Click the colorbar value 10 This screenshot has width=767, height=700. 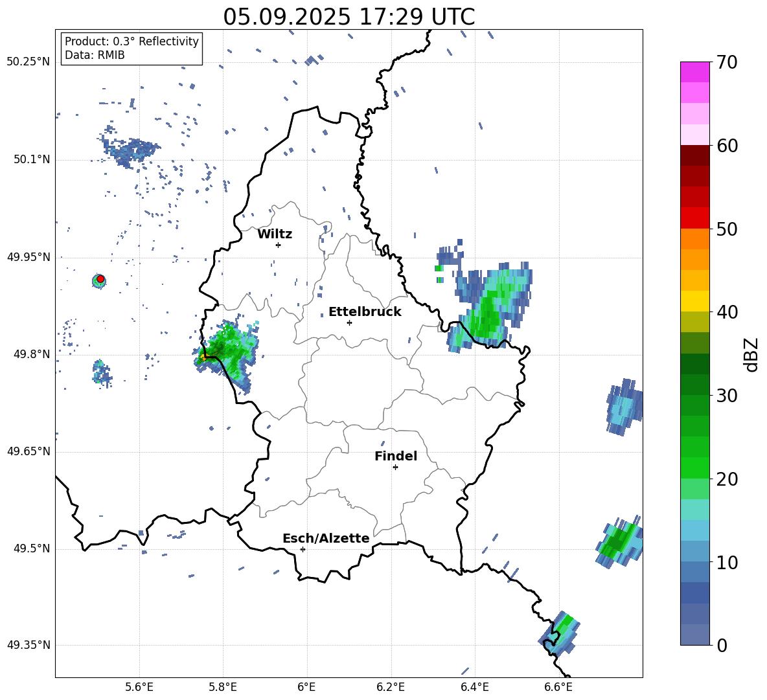[727, 562]
